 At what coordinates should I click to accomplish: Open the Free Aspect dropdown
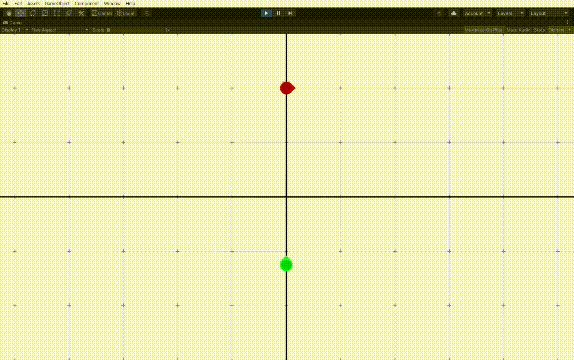[60, 30]
